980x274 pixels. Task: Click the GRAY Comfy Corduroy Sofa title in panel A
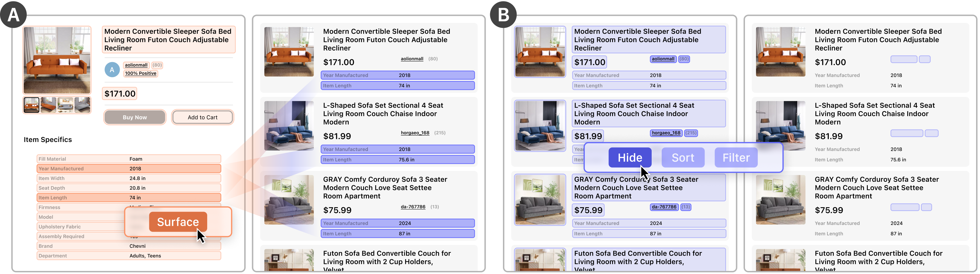385,188
